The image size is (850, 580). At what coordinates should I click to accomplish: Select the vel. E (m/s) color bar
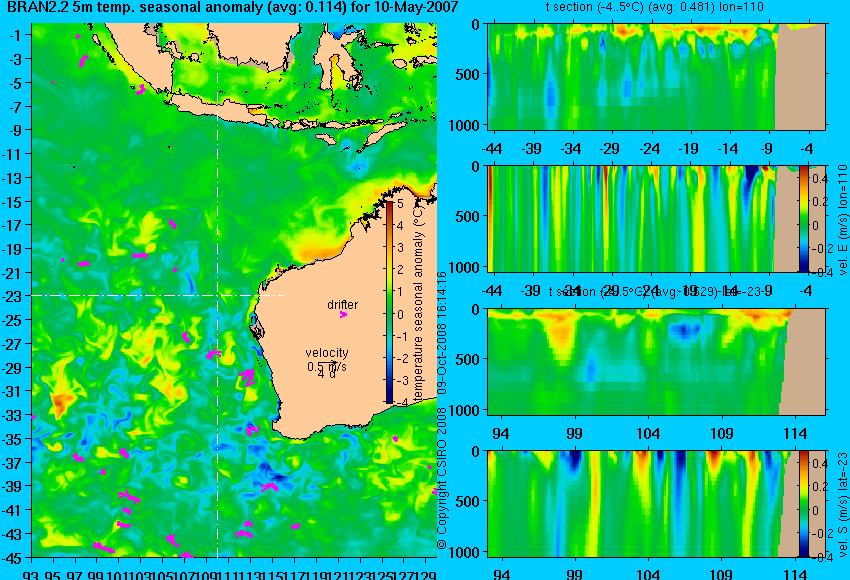click(803, 219)
